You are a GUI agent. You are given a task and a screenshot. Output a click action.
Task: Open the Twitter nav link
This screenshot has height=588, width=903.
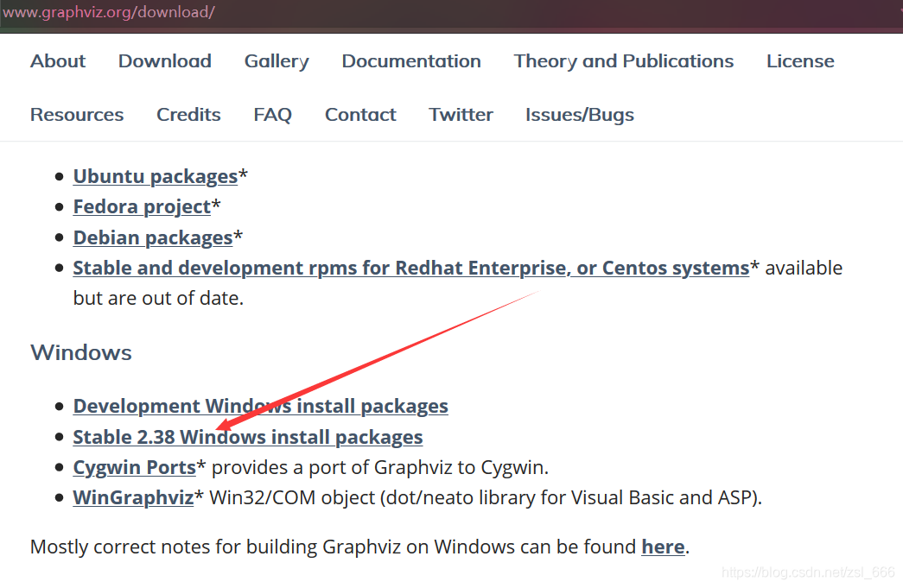pos(461,115)
